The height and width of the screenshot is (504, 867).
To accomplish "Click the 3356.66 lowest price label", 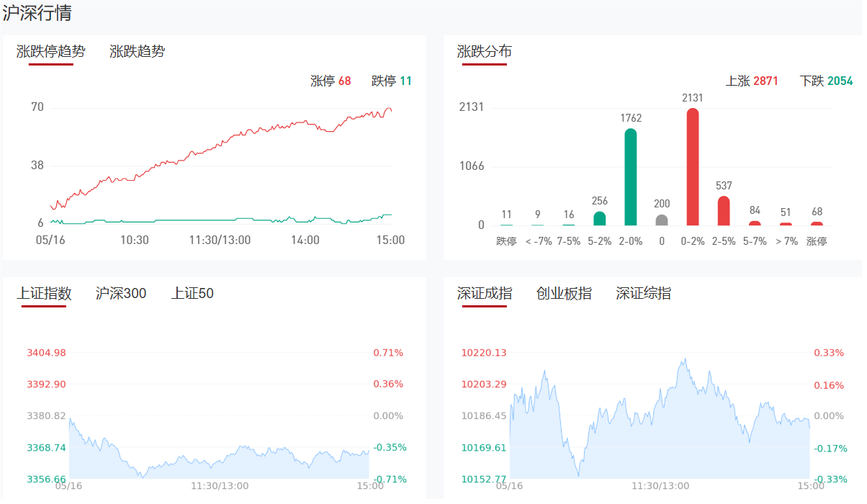I will coord(46,480).
